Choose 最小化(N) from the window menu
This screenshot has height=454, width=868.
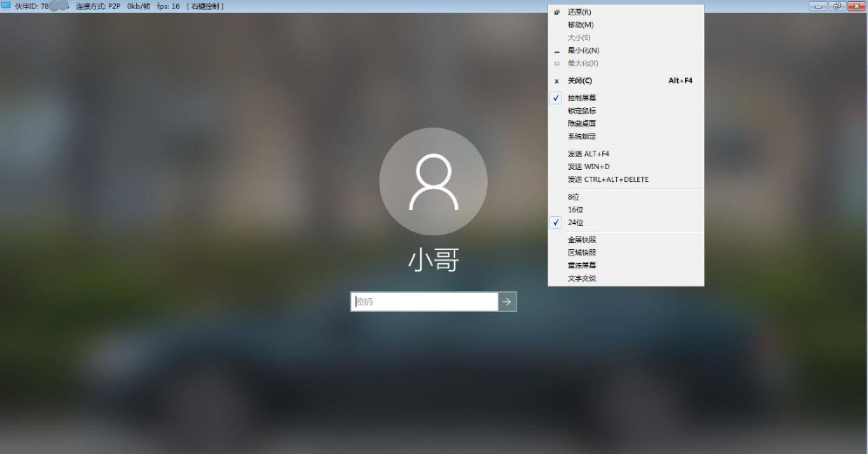[626, 51]
